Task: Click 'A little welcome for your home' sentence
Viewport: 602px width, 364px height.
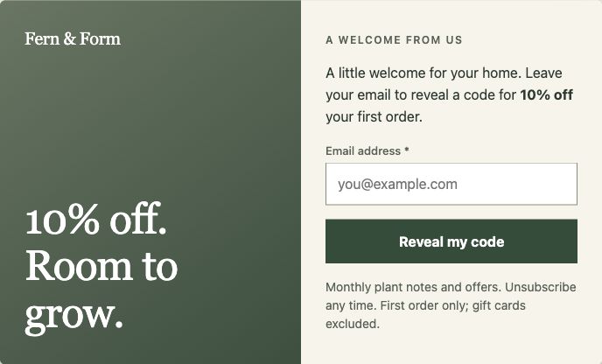Action: pos(423,73)
